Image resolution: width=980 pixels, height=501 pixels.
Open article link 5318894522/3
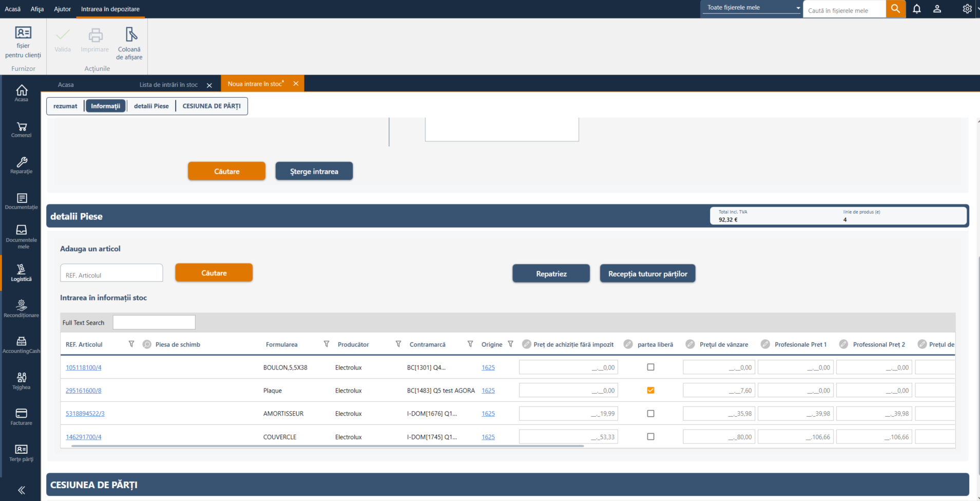click(x=85, y=414)
